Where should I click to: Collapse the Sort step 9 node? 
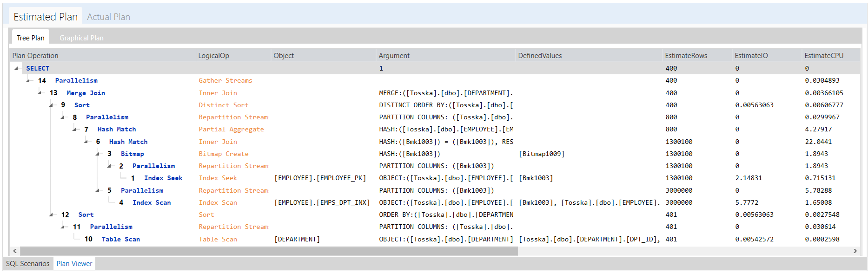[x=51, y=105]
